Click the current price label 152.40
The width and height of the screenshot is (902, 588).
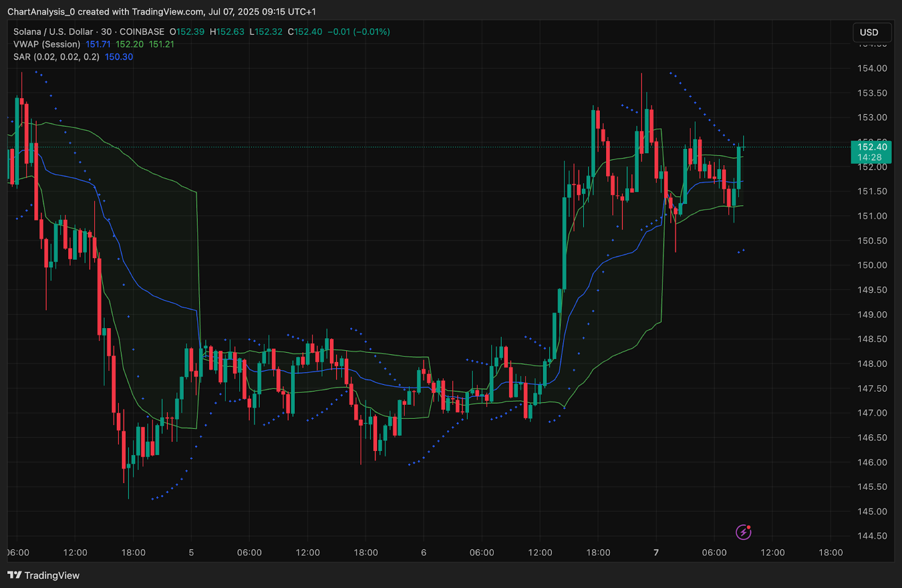pyautogui.click(x=872, y=147)
